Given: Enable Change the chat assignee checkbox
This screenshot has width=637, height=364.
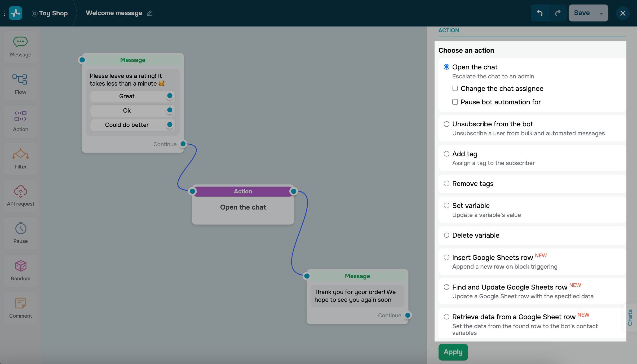Looking at the screenshot, I should coord(455,88).
